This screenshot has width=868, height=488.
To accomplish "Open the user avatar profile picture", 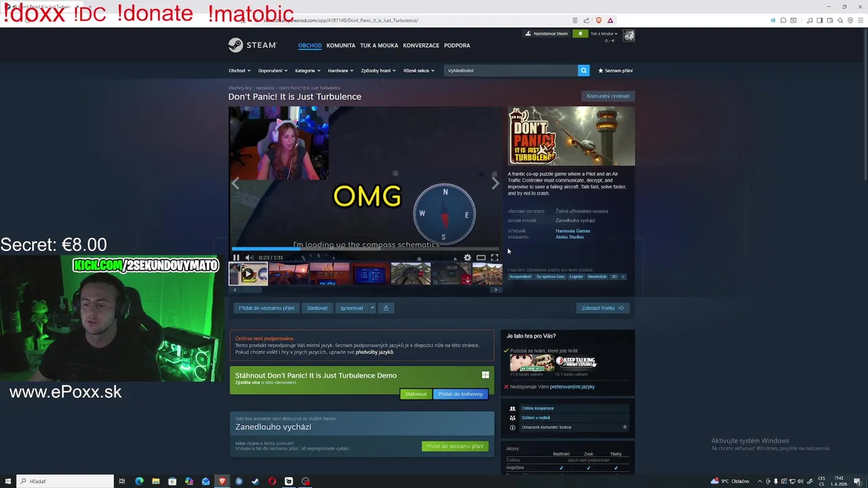I will click(x=629, y=35).
